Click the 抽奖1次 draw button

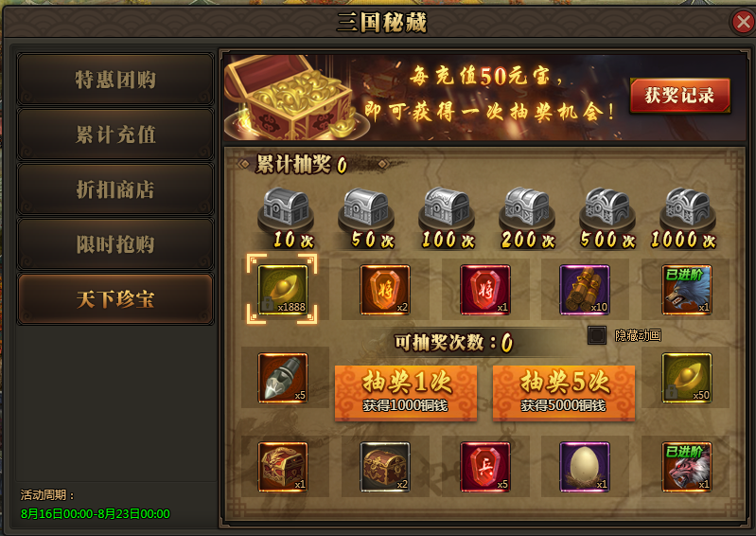coord(406,393)
